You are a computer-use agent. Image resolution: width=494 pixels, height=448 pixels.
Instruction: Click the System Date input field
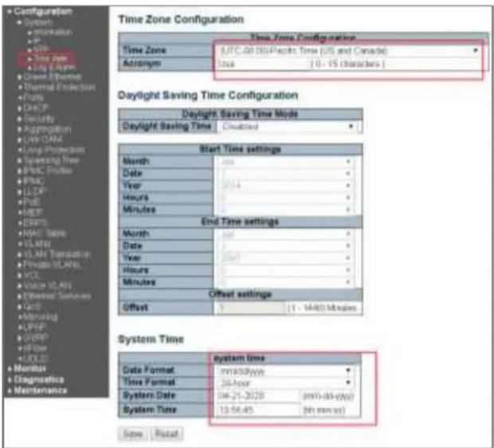(257, 396)
